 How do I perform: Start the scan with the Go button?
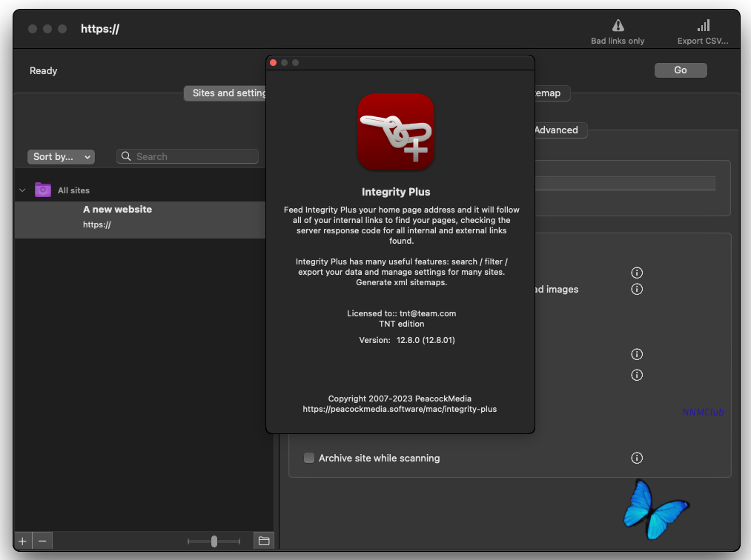click(680, 70)
